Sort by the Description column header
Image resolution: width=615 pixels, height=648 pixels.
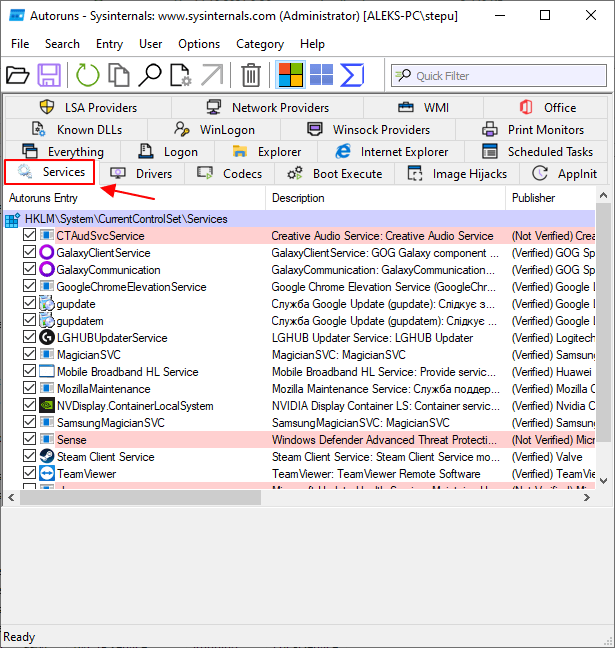pyautogui.click(x=385, y=198)
